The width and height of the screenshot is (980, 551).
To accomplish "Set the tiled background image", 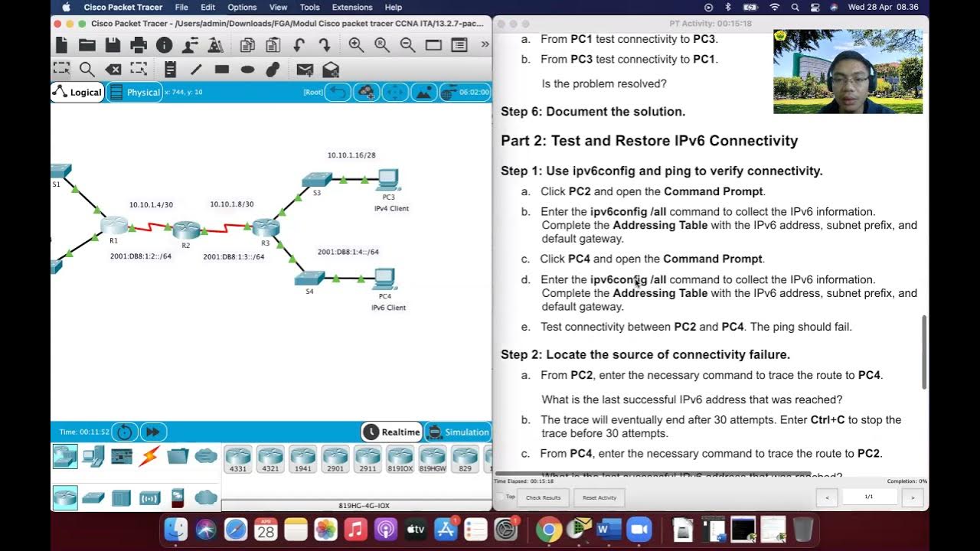I will click(424, 92).
